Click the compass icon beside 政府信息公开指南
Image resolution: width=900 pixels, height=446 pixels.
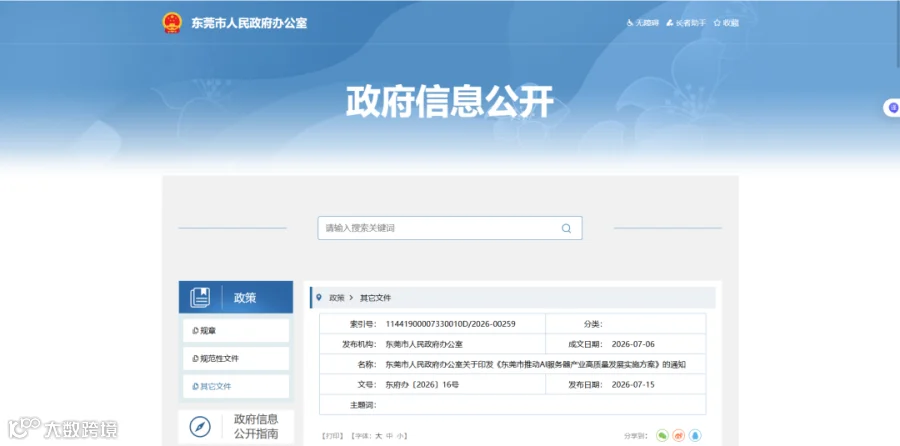coord(200,427)
